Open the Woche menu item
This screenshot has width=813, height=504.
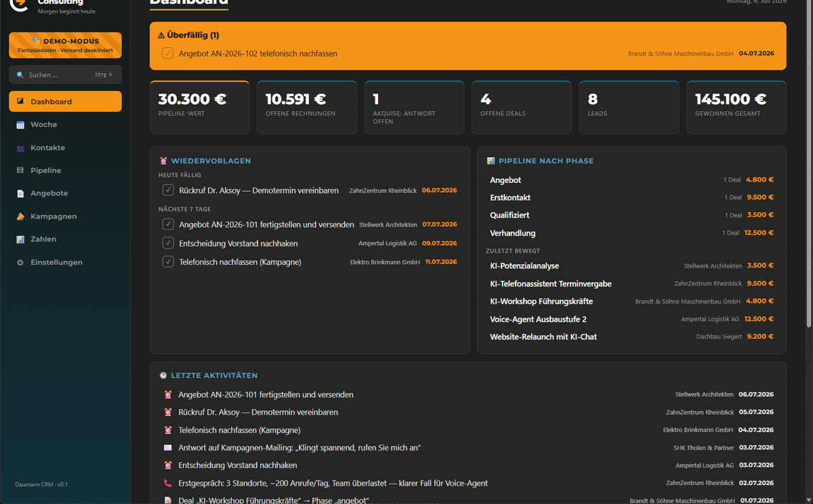[x=65, y=125]
